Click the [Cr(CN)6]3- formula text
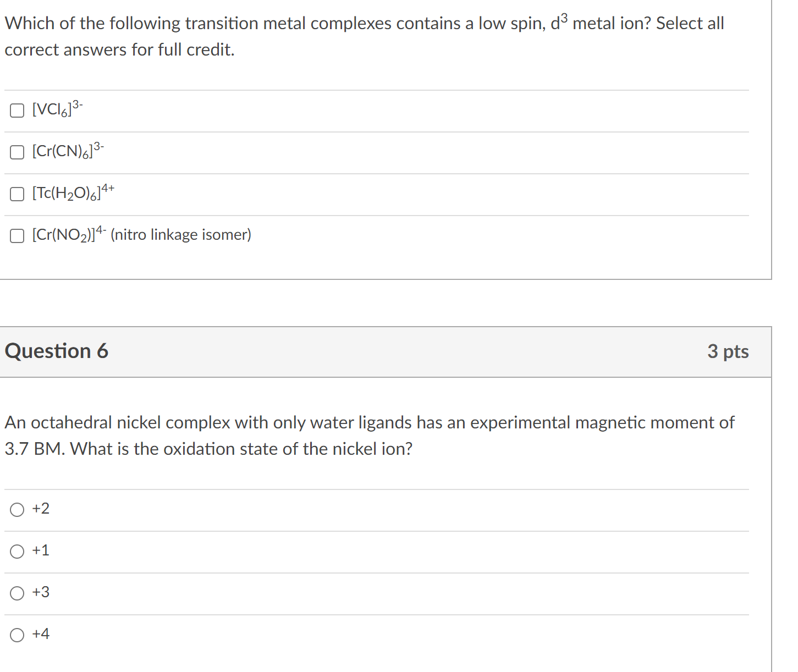Viewport: 798px width, 672px height. (x=68, y=151)
